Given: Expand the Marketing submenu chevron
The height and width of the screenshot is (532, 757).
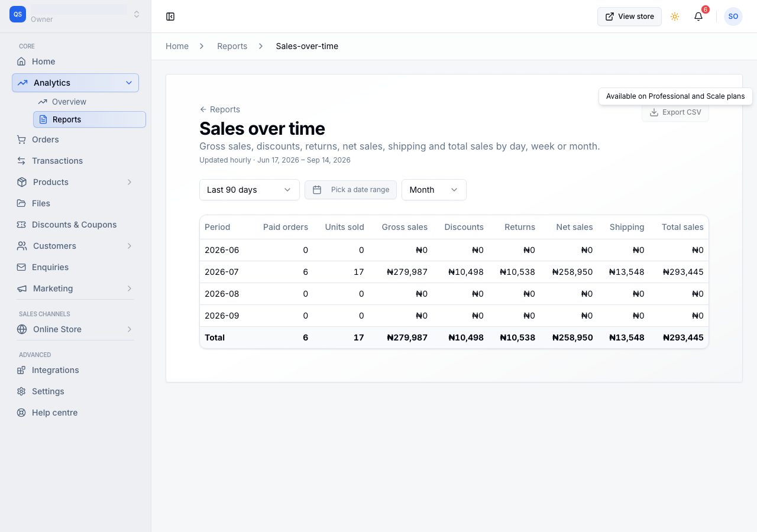Looking at the screenshot, I should [129, 288].
